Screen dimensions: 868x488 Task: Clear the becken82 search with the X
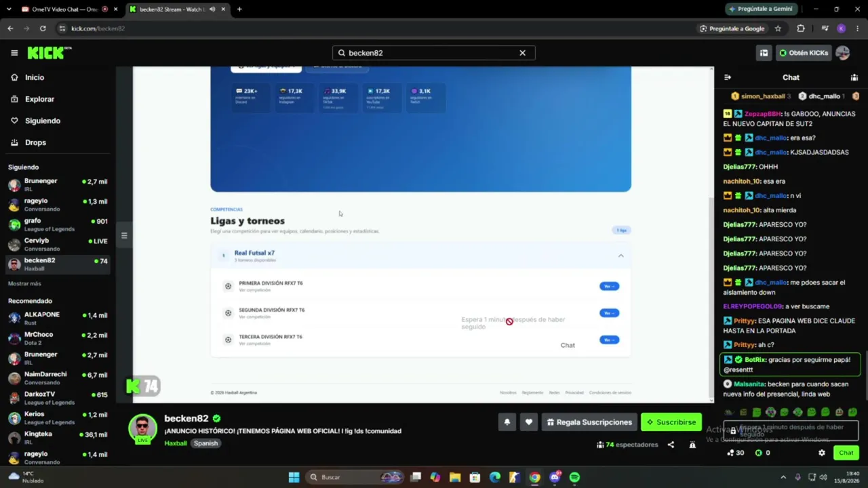pos(522,53)
